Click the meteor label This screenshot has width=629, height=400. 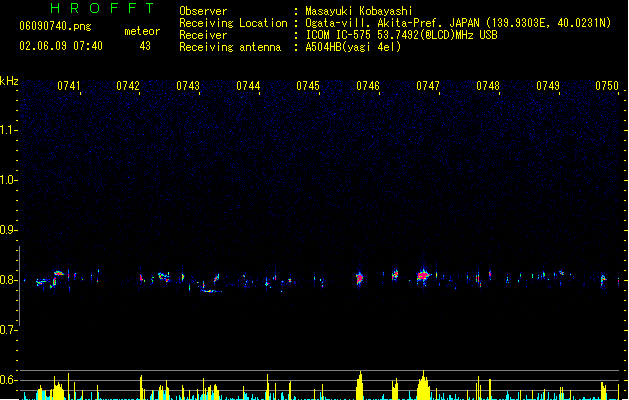pyautogui.click(x=142, y=31)
